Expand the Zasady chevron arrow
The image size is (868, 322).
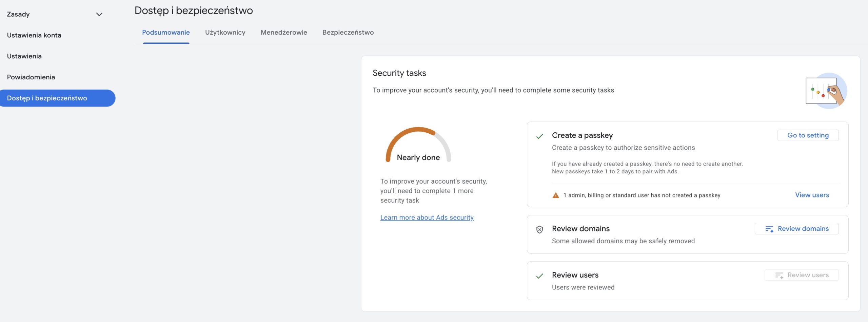coord(99,14)
